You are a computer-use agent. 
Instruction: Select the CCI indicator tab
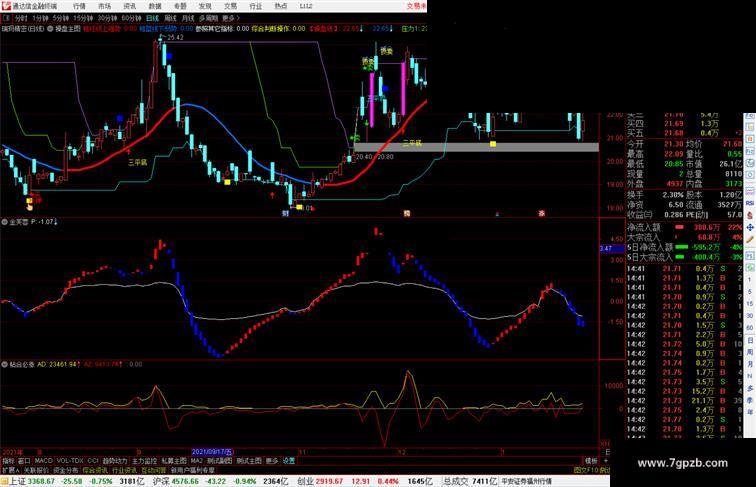tap(93, 461)
